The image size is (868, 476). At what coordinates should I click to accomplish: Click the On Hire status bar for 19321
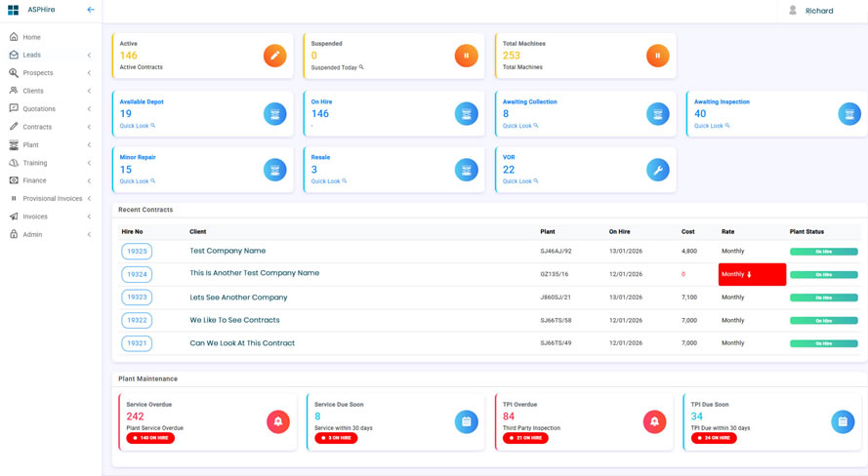(823, 343)
